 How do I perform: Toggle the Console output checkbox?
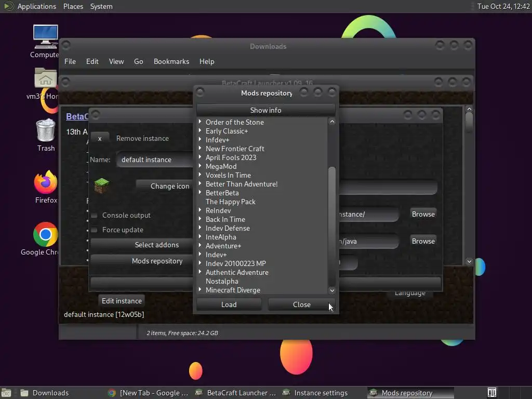click(95, 216)
